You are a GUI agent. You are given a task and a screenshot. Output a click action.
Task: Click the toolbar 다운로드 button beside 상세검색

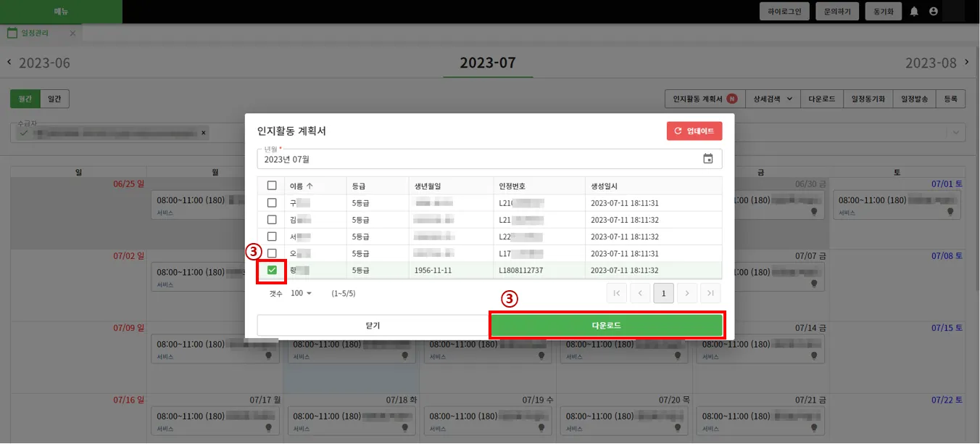click(821, 99)
